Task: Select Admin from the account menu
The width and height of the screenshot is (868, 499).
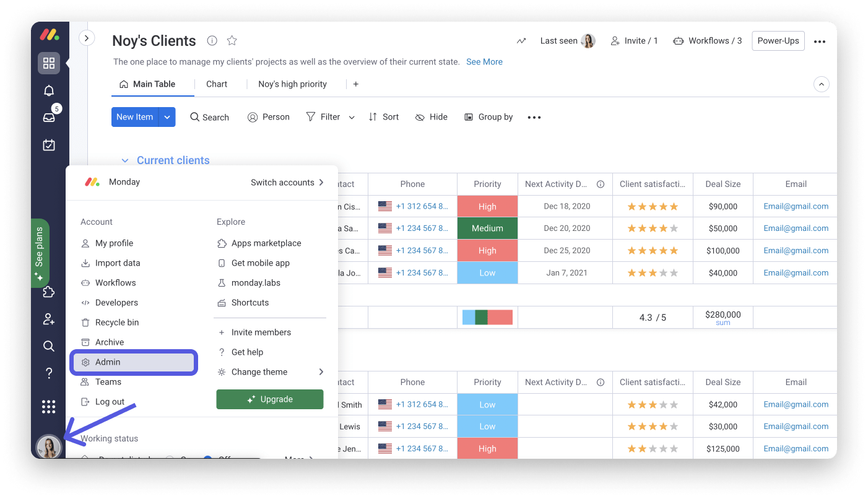Action: [x=108, y=362]
